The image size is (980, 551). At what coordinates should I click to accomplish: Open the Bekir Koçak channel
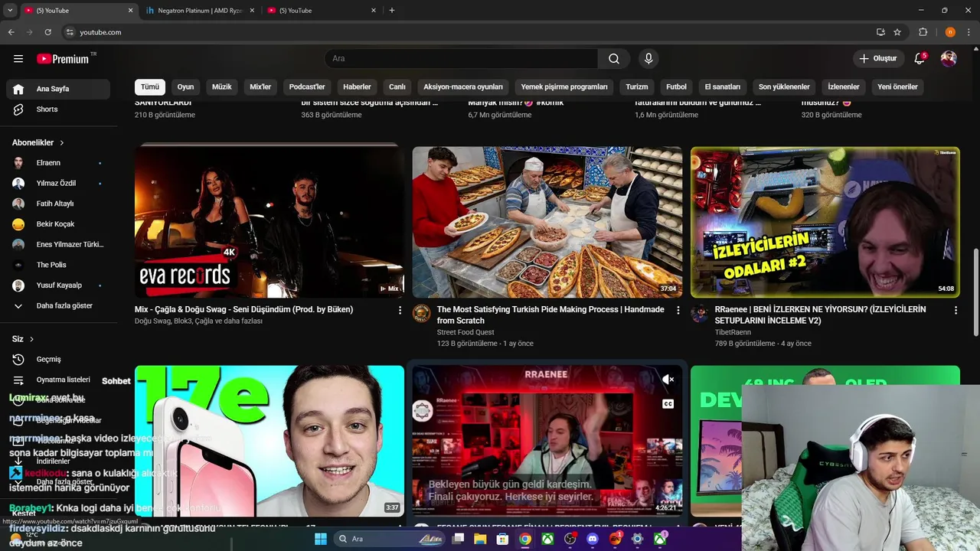tap(58, 224)
